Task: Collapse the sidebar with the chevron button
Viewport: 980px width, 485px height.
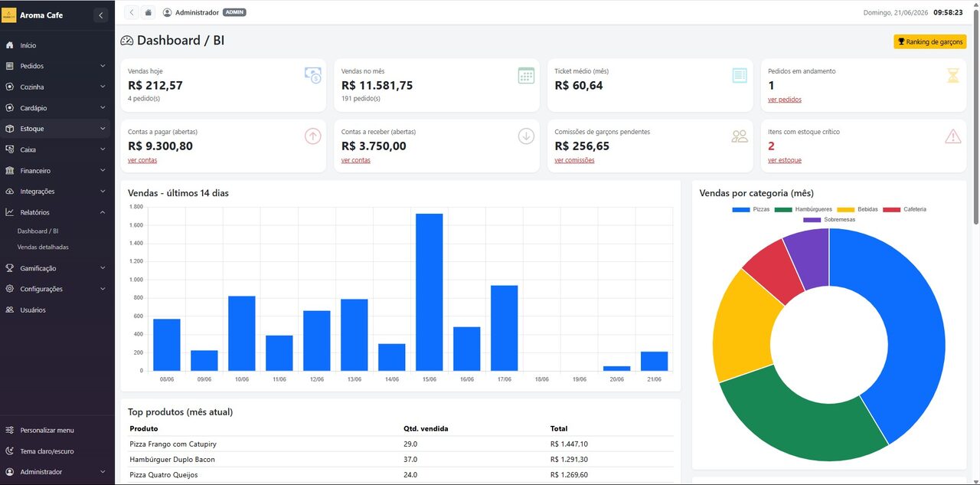Action: [x=101, y=15]
